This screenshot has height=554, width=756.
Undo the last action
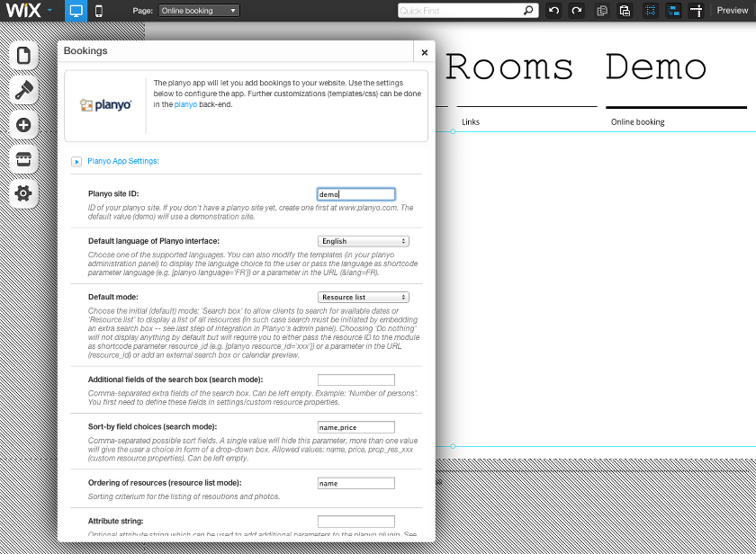coord(554,11)
